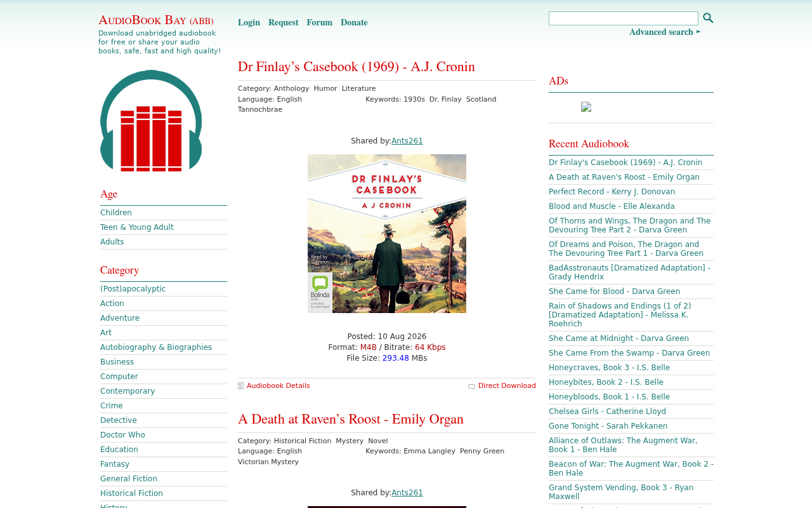
Task: Expand Advanced search options
Action: 665,32
